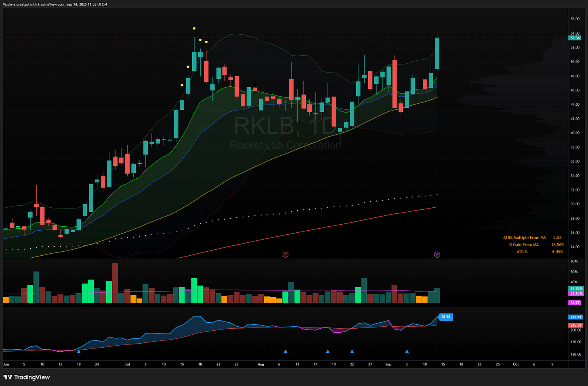Screen dimensions: 588x386
Task: Click the '% Gain From MA' text
Action: (524, 244)
